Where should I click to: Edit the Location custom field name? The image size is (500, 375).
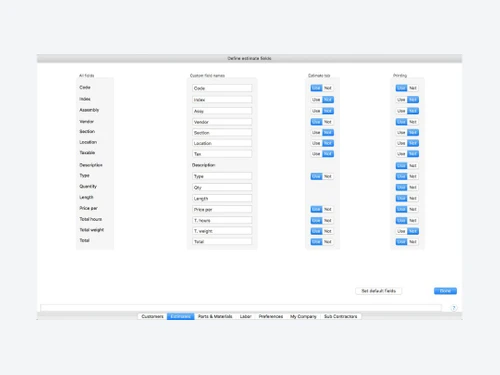point(222,143)
